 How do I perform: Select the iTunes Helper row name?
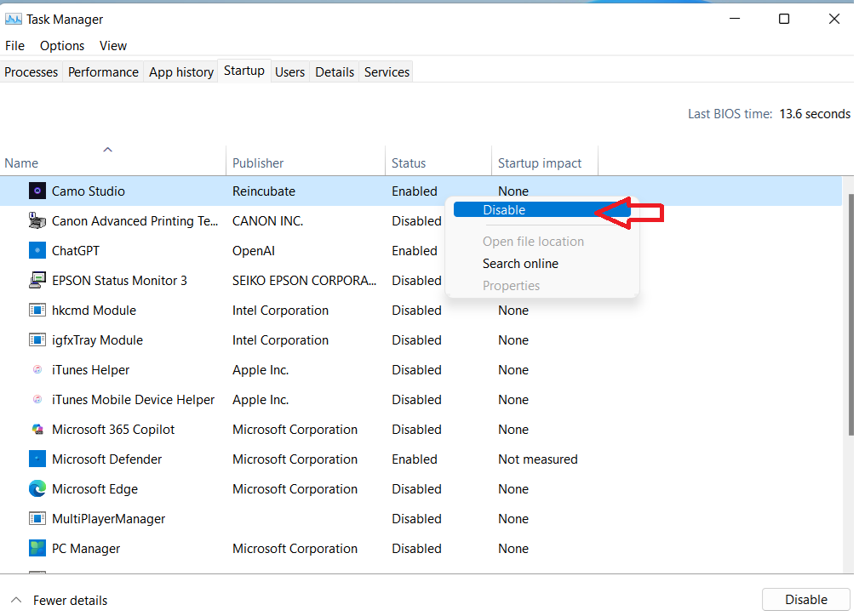(90, 369)
